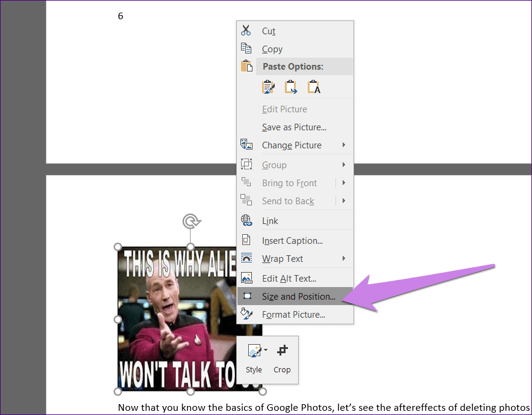Click the bottom-center resize handle of picture
This screenshot has width=532, height=415.
pyautogui.click(x=191, y=392)
